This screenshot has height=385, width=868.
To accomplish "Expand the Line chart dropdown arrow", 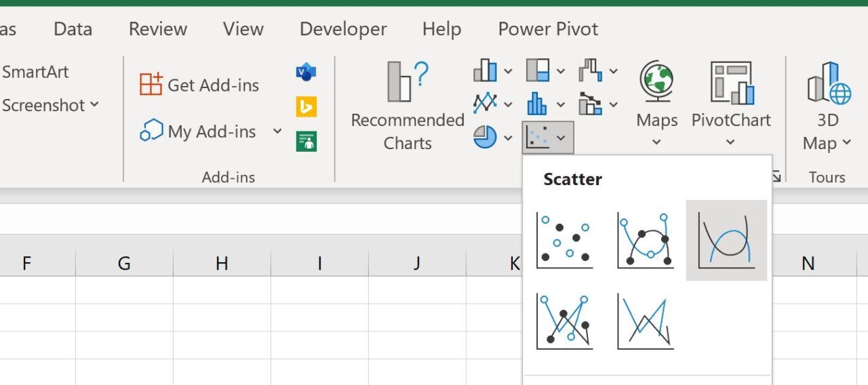I will click(x=508, y=104).
